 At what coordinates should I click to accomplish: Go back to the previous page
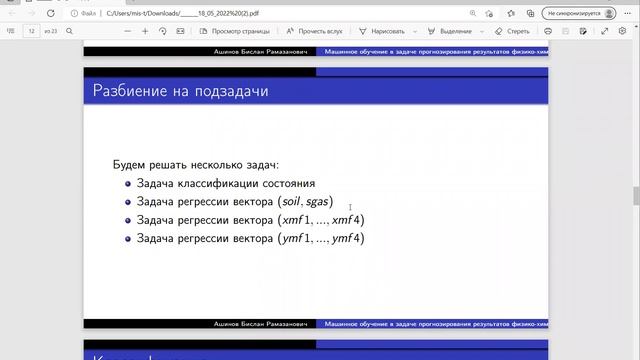pyautogui.click(x=12, y=13)
